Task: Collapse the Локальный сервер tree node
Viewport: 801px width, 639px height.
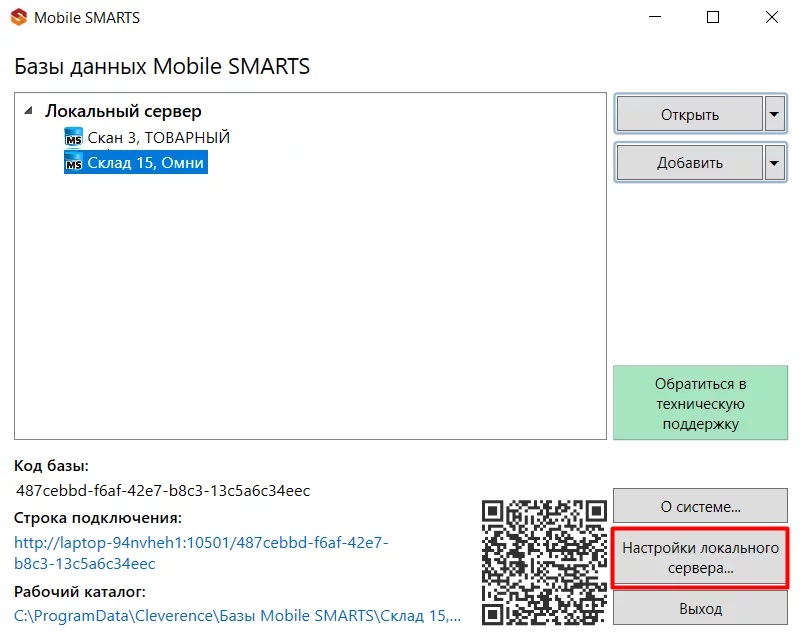Action: coord(29,110)
